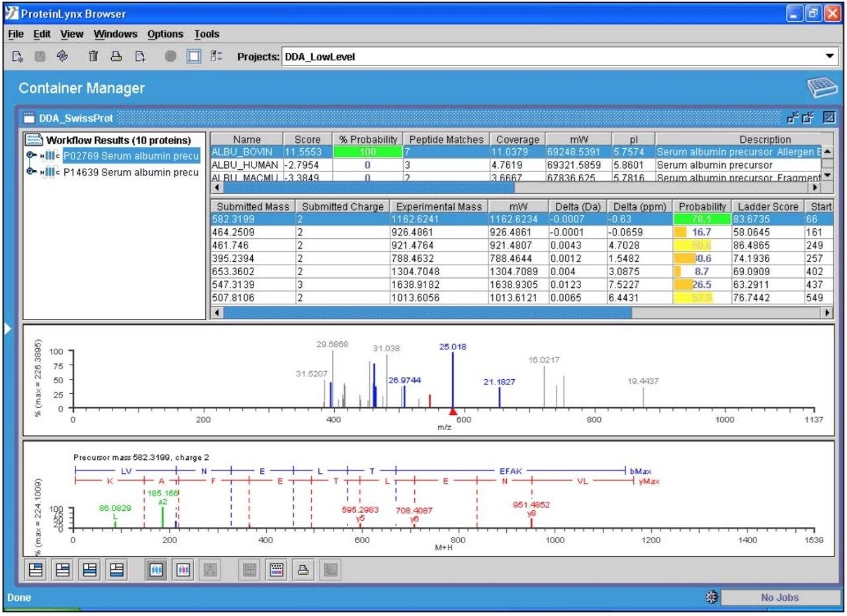
Task: Click protein table horizontal scroll left arrow
Action: (216, 187)
